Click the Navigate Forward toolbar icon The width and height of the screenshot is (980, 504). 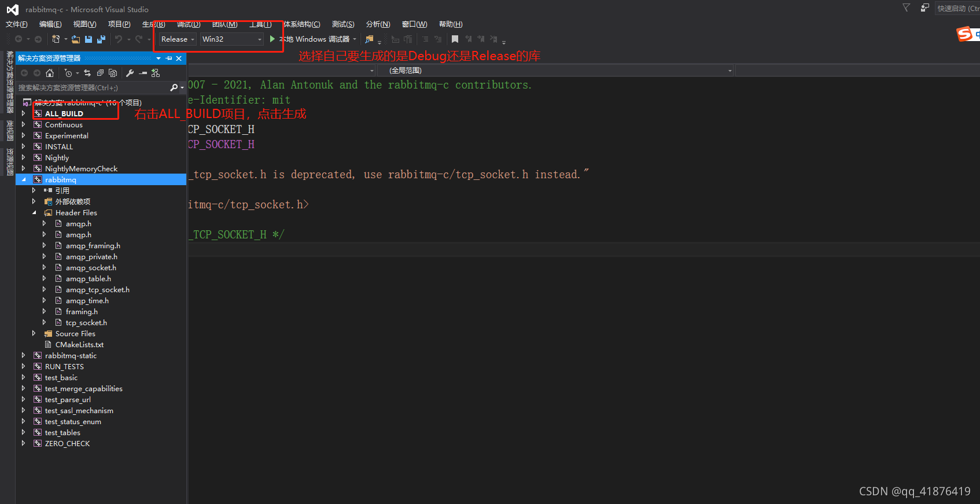click(x=38, y=39)
